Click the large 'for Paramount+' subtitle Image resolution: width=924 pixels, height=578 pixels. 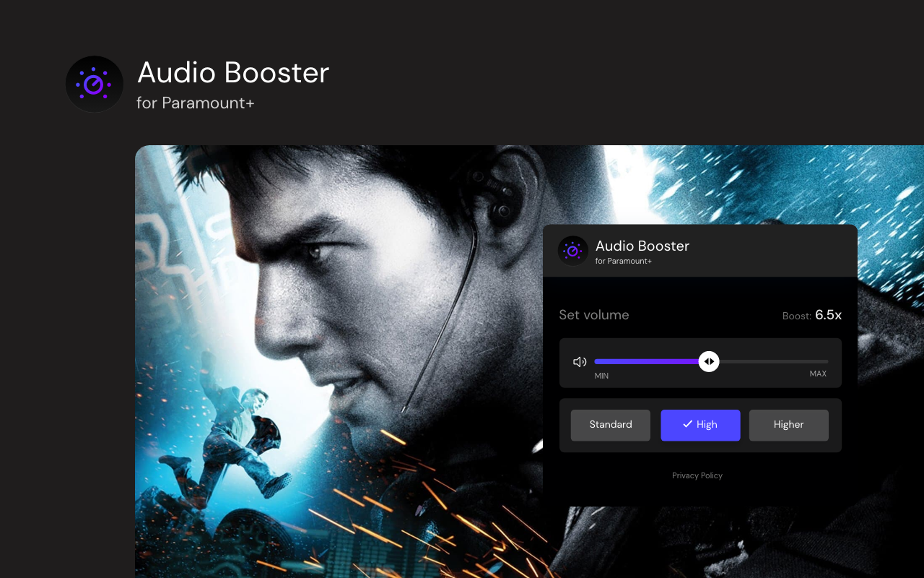click(195, 103)
